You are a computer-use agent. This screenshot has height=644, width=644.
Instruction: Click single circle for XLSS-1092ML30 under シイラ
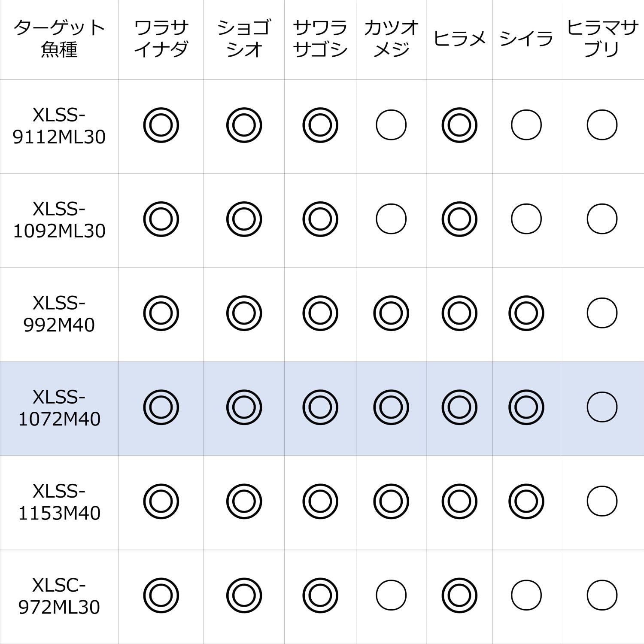point(526,219)
